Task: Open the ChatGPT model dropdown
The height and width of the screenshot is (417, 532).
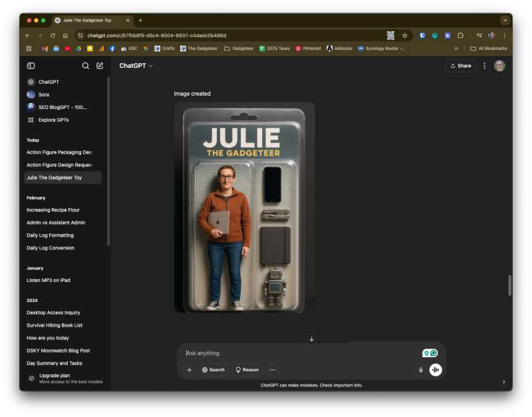Action: pos(136,66)
